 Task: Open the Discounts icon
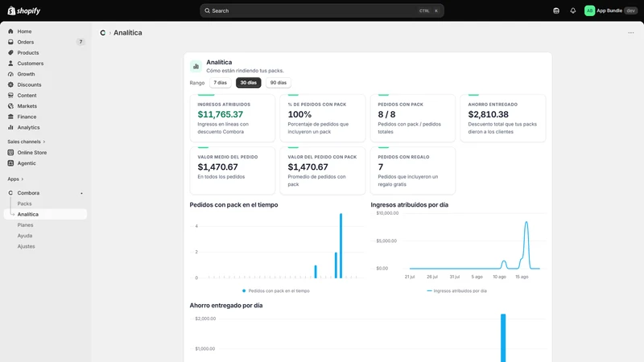tap(10, 84)
